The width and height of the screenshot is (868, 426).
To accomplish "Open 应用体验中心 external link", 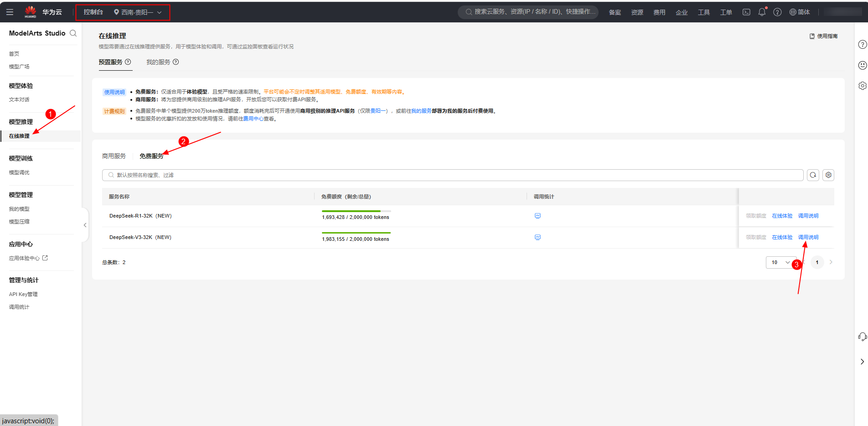I will click(28, 258).
